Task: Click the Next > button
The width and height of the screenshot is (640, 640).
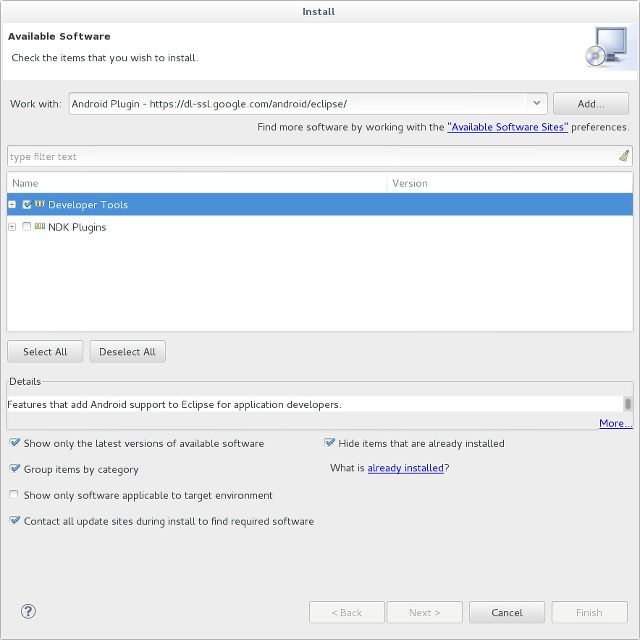Action: pyautogui.click(x=424, y=612)
